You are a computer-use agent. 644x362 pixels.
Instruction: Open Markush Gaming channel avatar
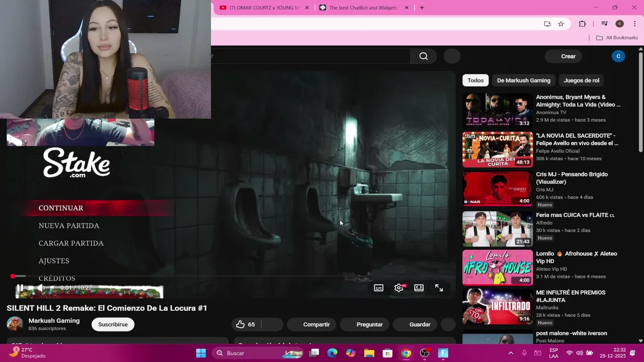pos(15,324)
